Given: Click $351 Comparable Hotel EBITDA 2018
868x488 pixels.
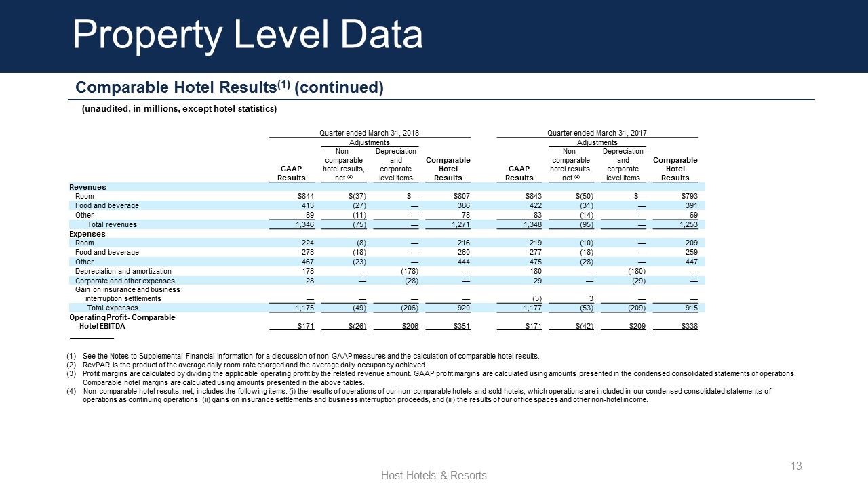Looking at the screenshot, I should tap(462, 326).
